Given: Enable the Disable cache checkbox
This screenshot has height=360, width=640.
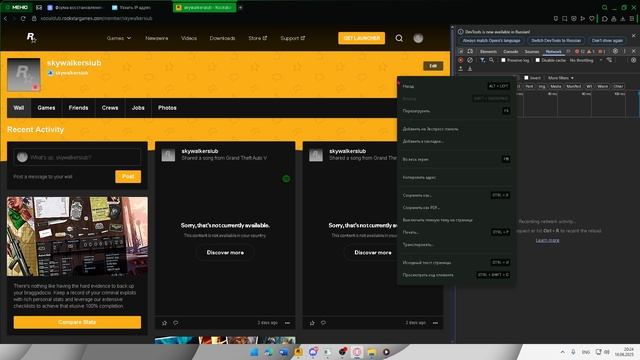Looking at the screenshot, I should 538,60.
